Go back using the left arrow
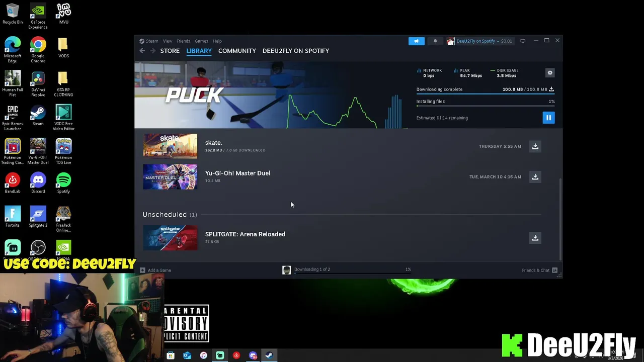644x362 pixels. [x=142, y=51]
